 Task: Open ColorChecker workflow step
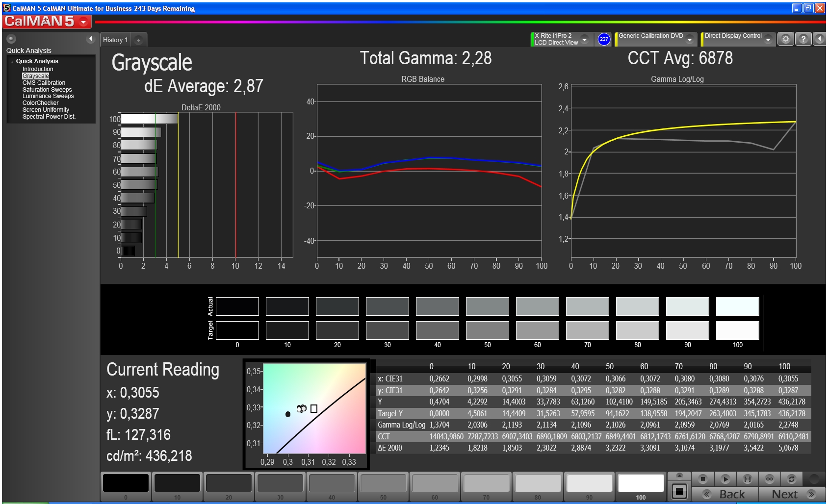[40, 103]
